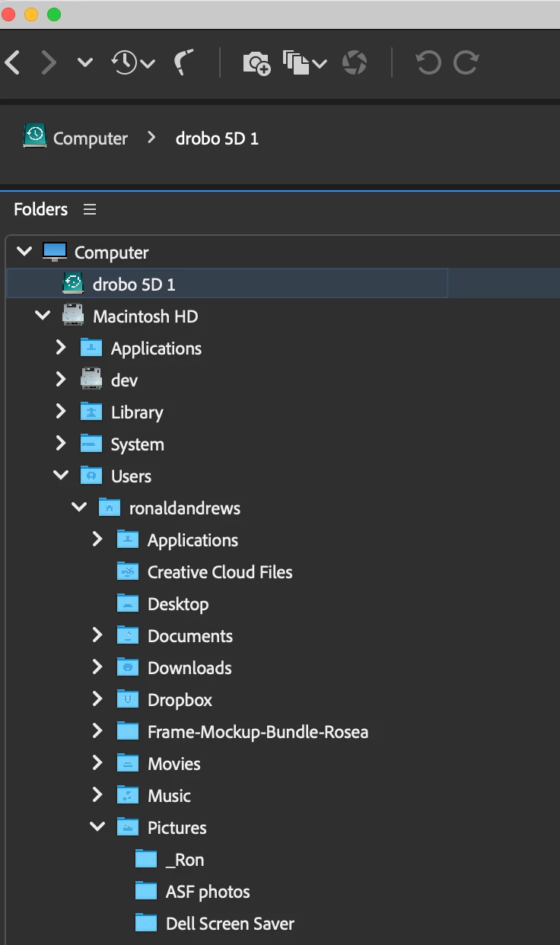
Task: Click the Dropbox folder icon
Action: (x=128, y=699)
